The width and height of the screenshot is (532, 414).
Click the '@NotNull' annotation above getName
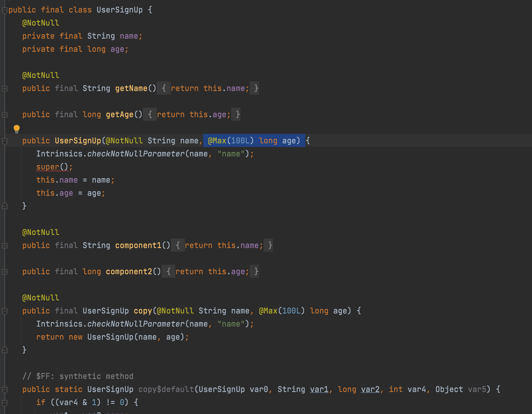click(41, 75)
